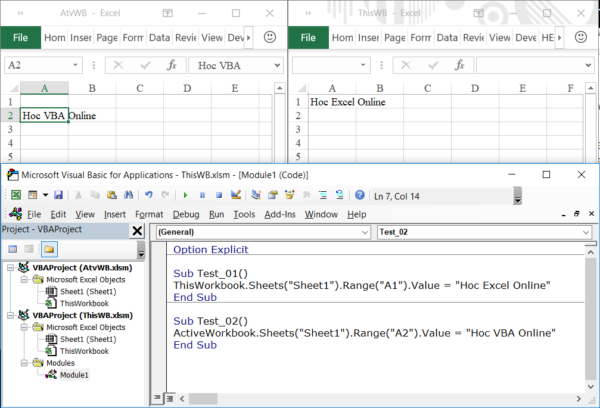Image resolution: width=600 pixels, height=408 pixels.
Task: Toggle Folders button in Project pane
Action: pyautogui.click(x=49, y=249)
